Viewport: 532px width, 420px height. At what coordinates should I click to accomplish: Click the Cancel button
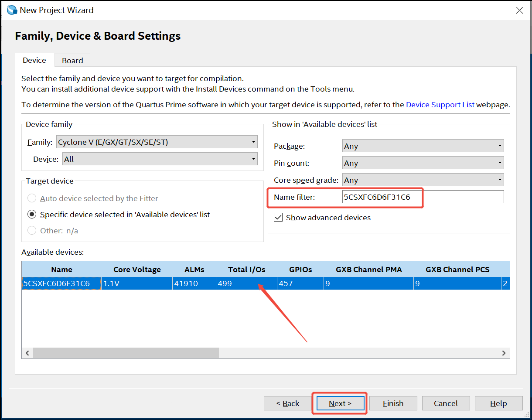(x=446, y=403)
